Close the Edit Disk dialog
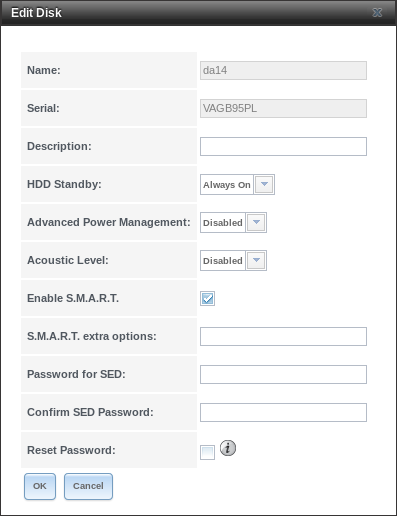 [377, 13]
